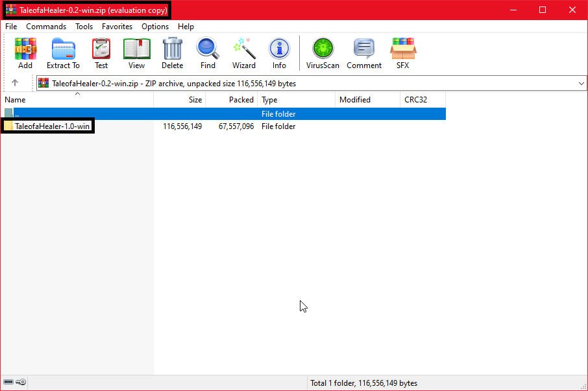Sort by CRC32 column header
The image size is (588, 391).
click(x=423, y=100)
